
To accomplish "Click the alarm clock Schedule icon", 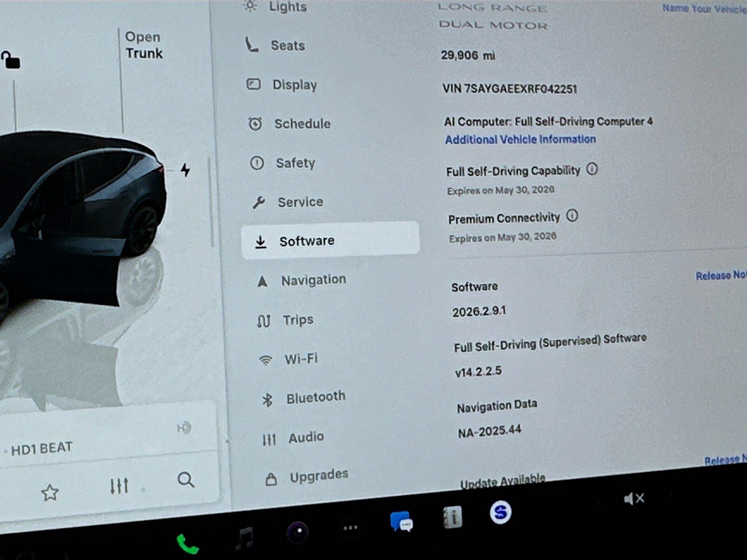I will click(255, 124).
